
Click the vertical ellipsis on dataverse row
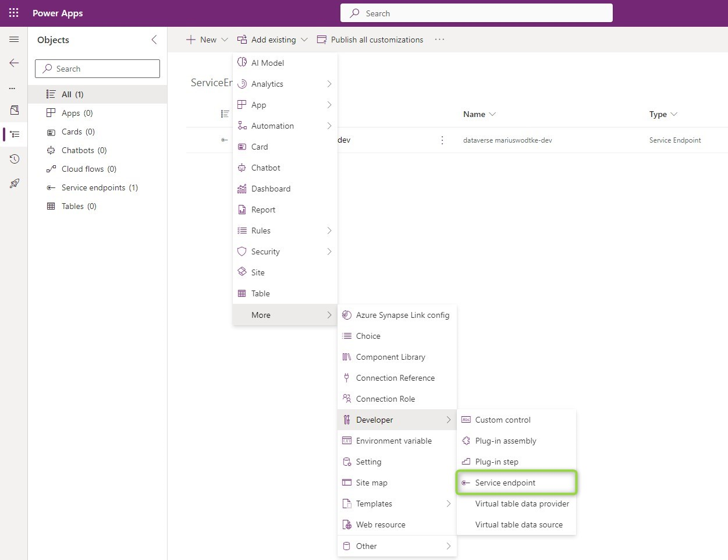[x=442, y=140]
